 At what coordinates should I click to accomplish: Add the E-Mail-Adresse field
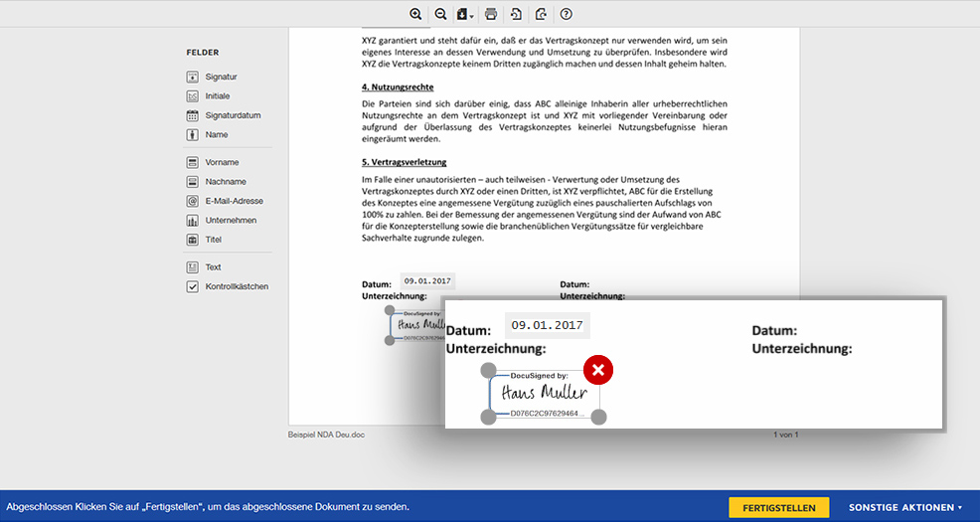pos(234,201)
